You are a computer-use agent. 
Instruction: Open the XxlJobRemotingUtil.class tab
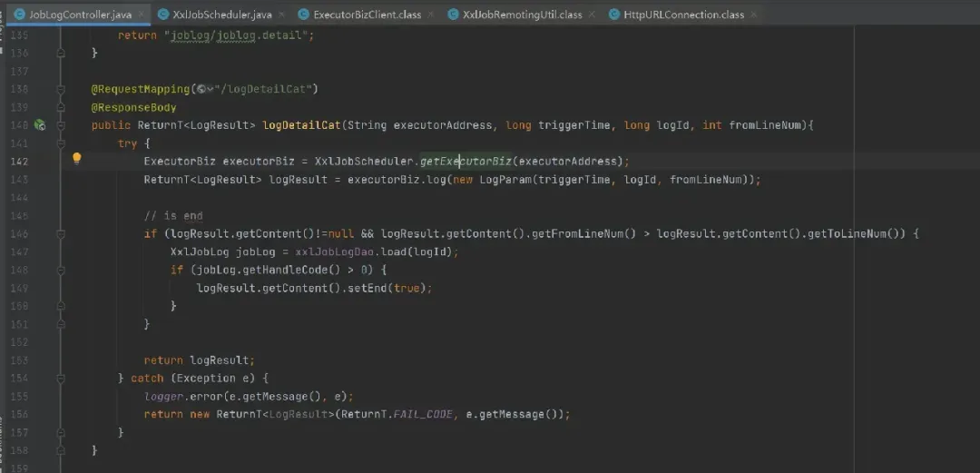point(522,15)
